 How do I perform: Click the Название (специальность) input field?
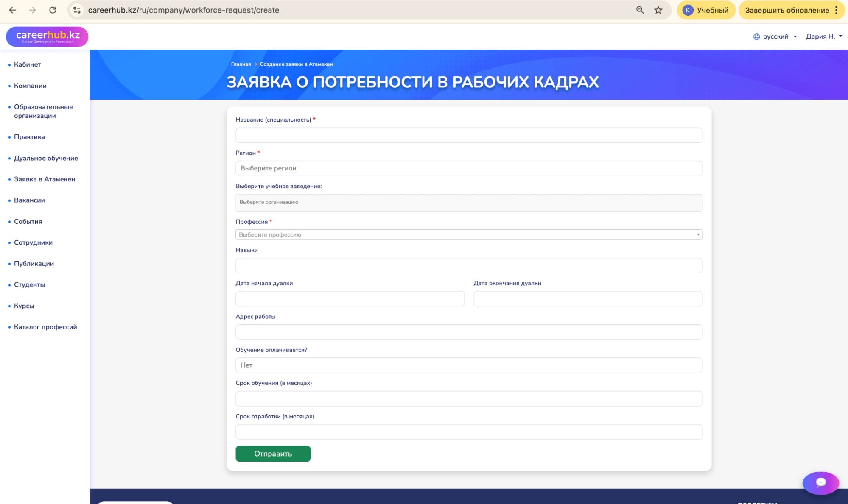coord(468,135)
